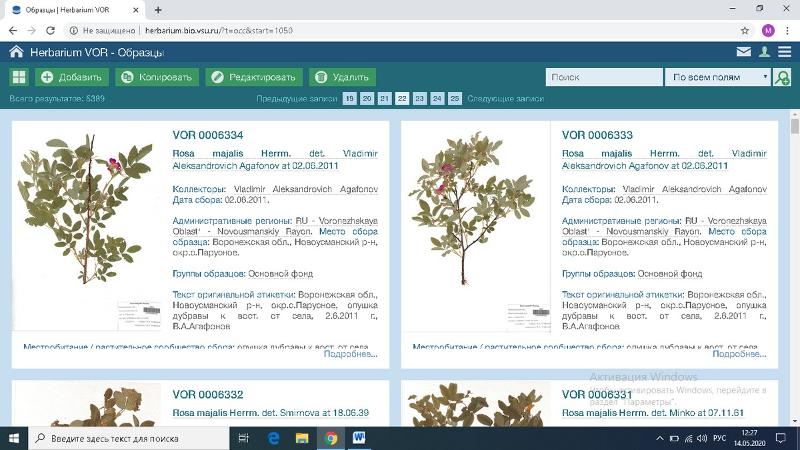
Task: Click the user profile icon in header
Action: pyautogui.click(x=764, y=52)
